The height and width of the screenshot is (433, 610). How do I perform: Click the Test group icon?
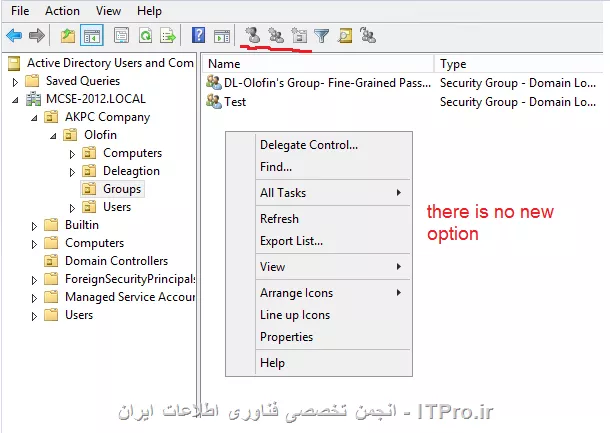click(x=214, y=102)
